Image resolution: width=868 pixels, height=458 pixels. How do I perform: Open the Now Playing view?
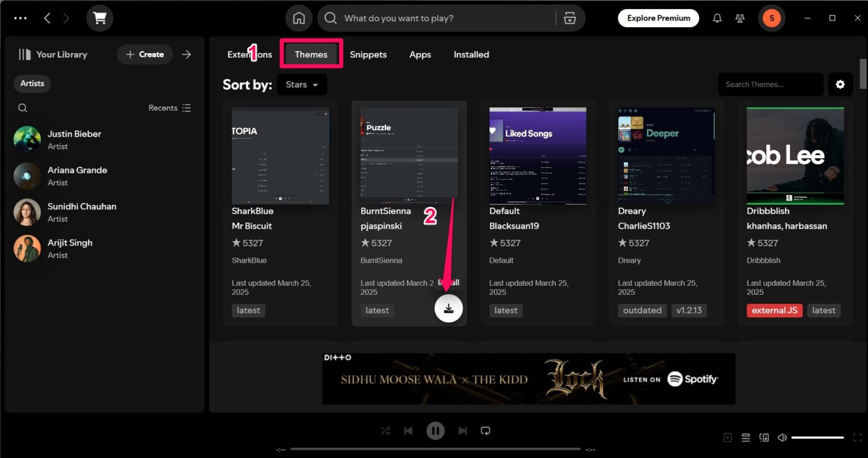(728, 437)
